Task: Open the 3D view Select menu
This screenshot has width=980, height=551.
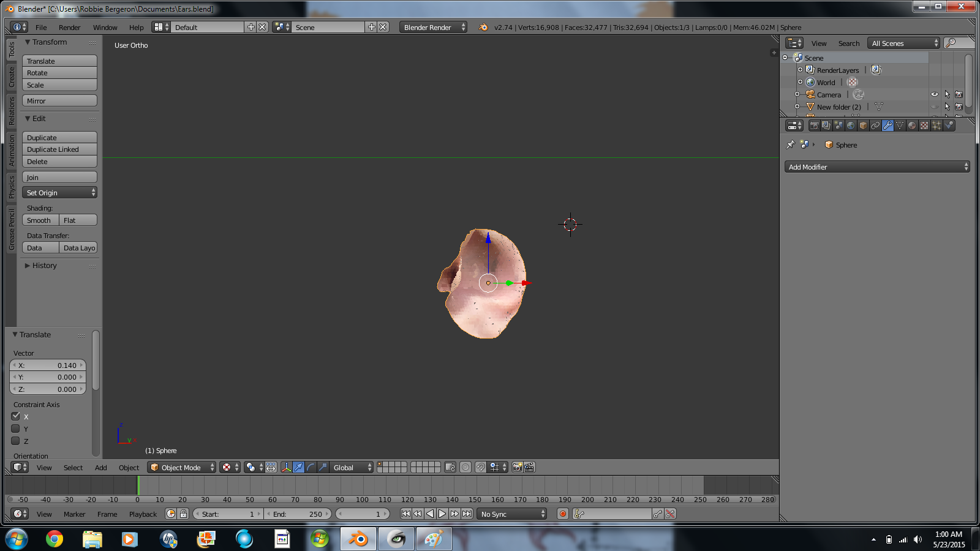Action: coord(73,467)
